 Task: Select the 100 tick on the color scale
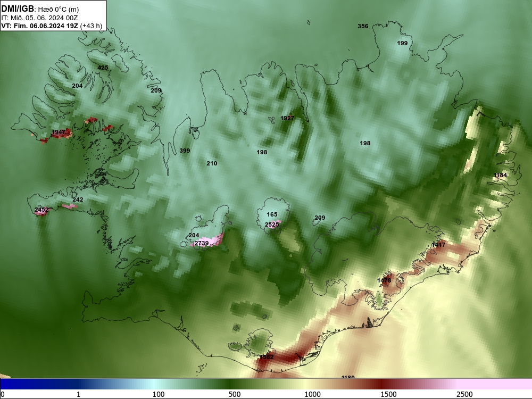coord(159,394)
